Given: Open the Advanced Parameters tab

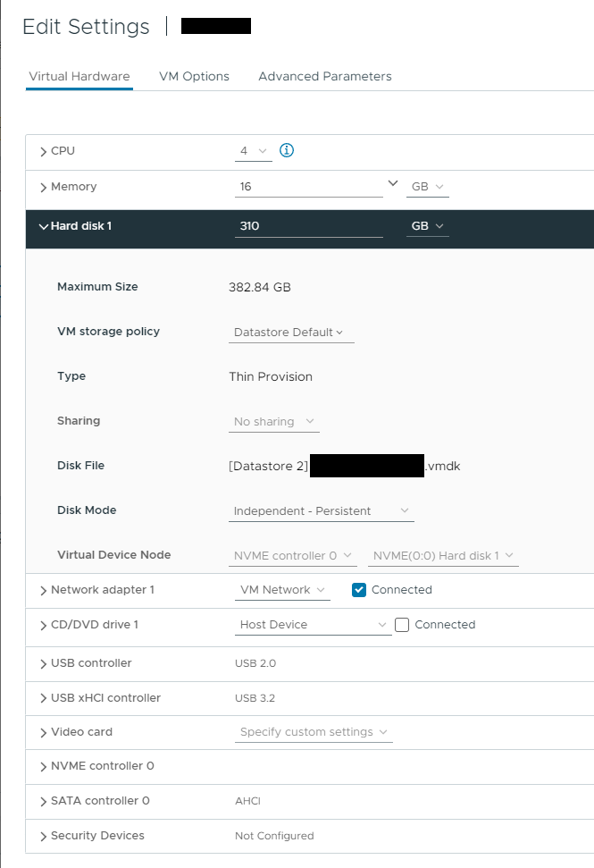Looking at the screenshot, I should tap(324, 76).
